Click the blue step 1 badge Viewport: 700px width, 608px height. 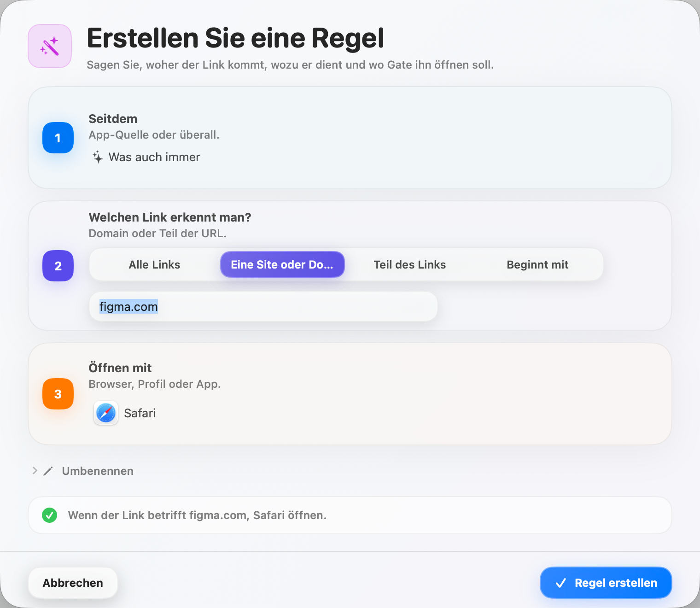pos(58,138)
